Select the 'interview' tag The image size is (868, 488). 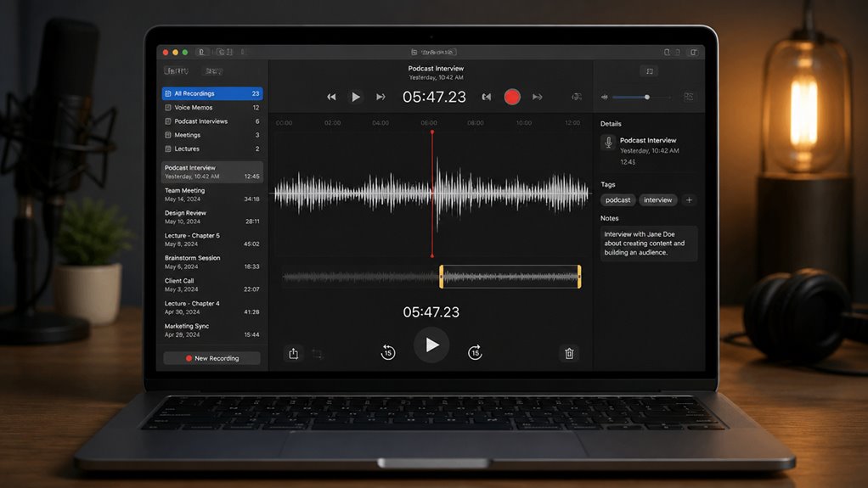(657, 199)
